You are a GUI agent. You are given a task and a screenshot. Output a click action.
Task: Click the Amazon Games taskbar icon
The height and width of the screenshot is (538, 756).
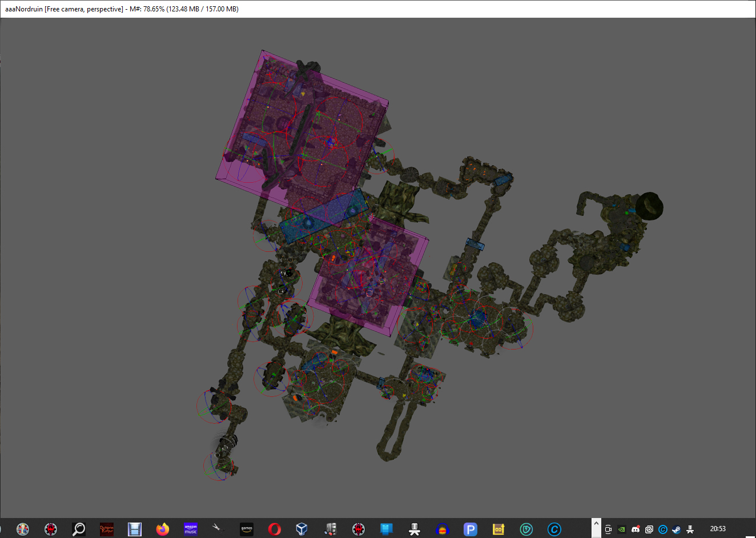point(247,529)
